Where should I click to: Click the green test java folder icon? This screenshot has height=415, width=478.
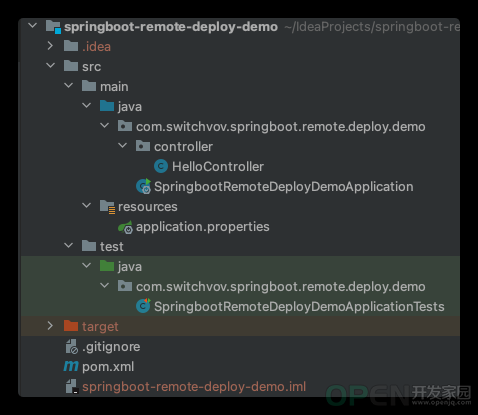click(107, 266)
